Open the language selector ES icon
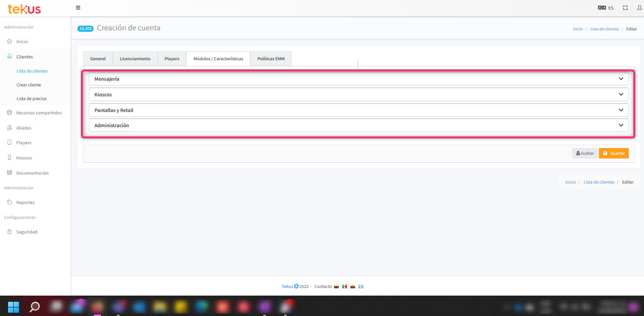Screen dimensions: 644x316 [x=606, y=8]
